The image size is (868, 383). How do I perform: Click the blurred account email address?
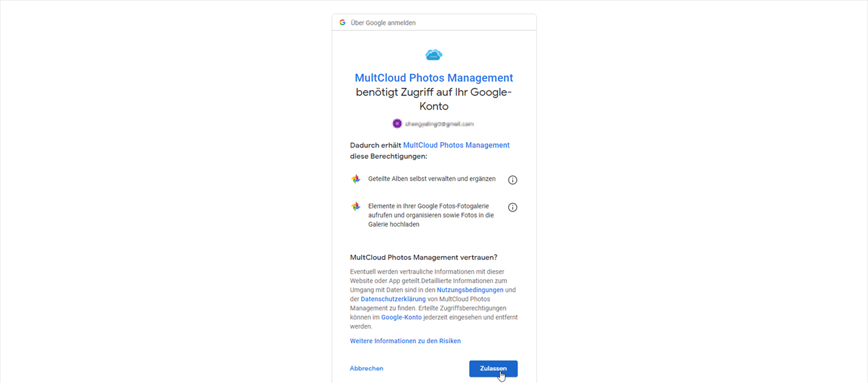point(439,124)
